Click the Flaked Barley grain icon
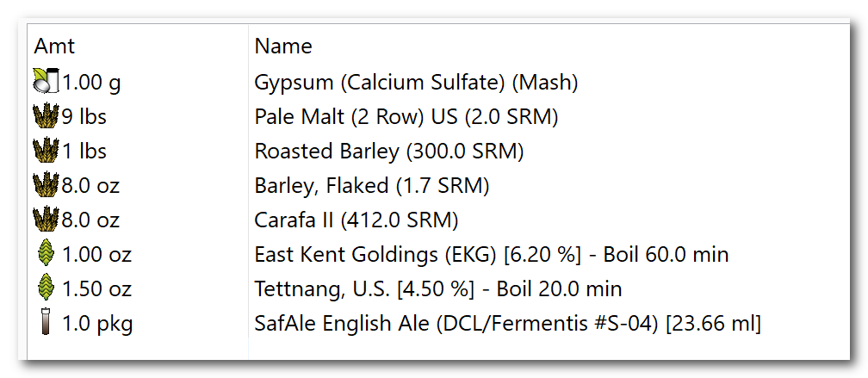This screenshot has height=378, width=868. point(46,185)
